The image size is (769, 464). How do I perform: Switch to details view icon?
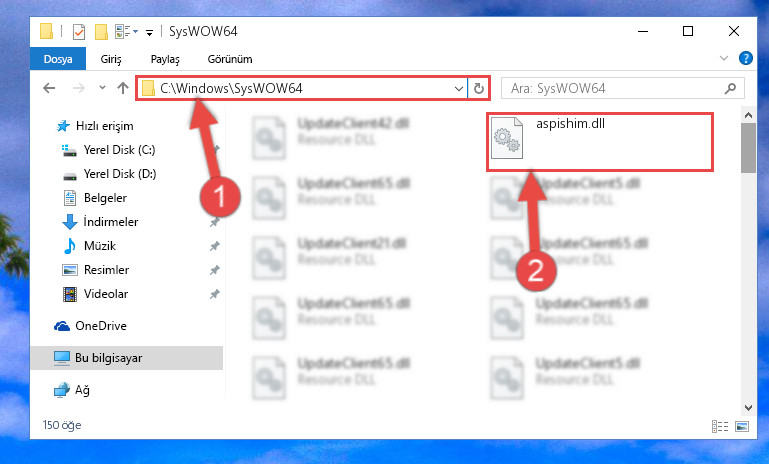tap(720, 427)
